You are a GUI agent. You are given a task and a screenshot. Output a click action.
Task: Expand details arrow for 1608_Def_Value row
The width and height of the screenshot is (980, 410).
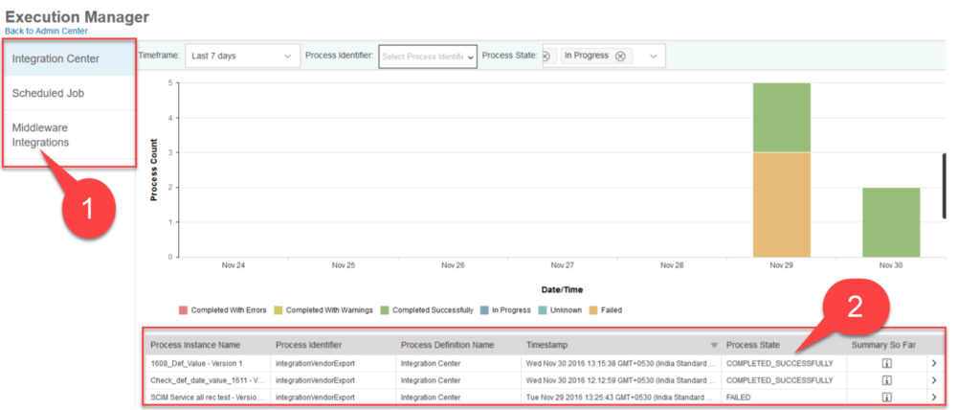click(x=934, y=364)
